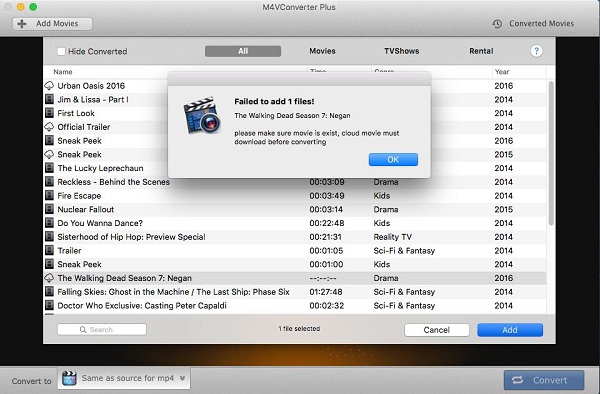The image size is (600, 394).
Task: Open the Same as source for mp4 dropdown
Action: (124, 378)
